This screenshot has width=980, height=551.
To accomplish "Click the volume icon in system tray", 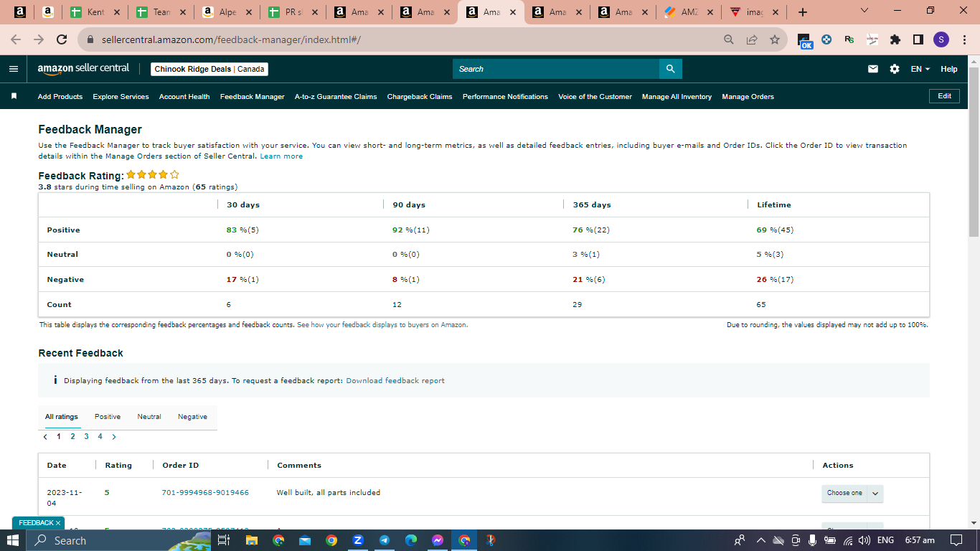I will click(x=864, y=540).
